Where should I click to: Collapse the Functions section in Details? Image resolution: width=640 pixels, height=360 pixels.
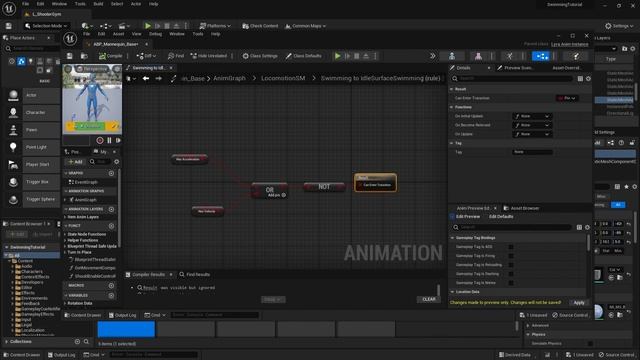pos(452,107)
